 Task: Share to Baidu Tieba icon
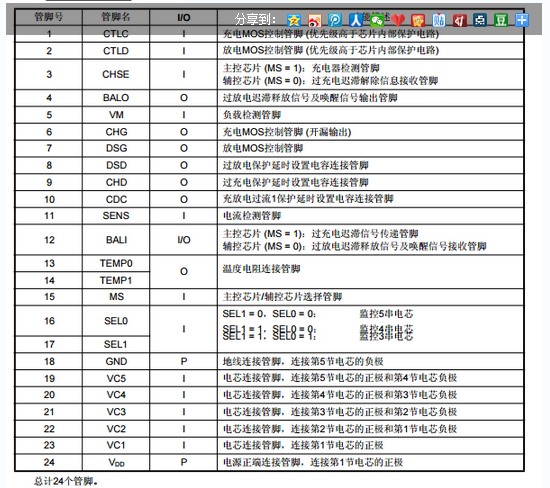439,20
